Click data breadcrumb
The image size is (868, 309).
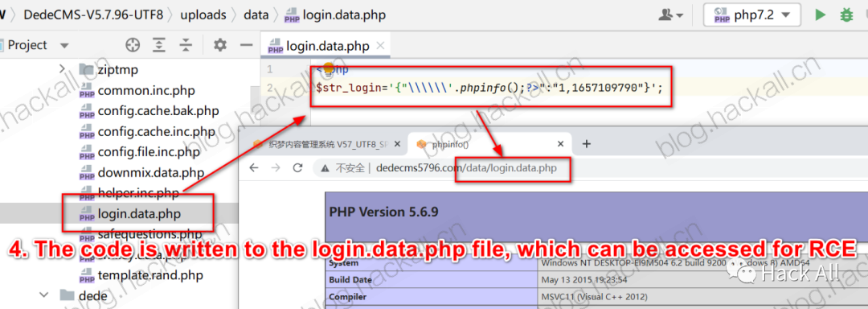[x=256, y=15]
